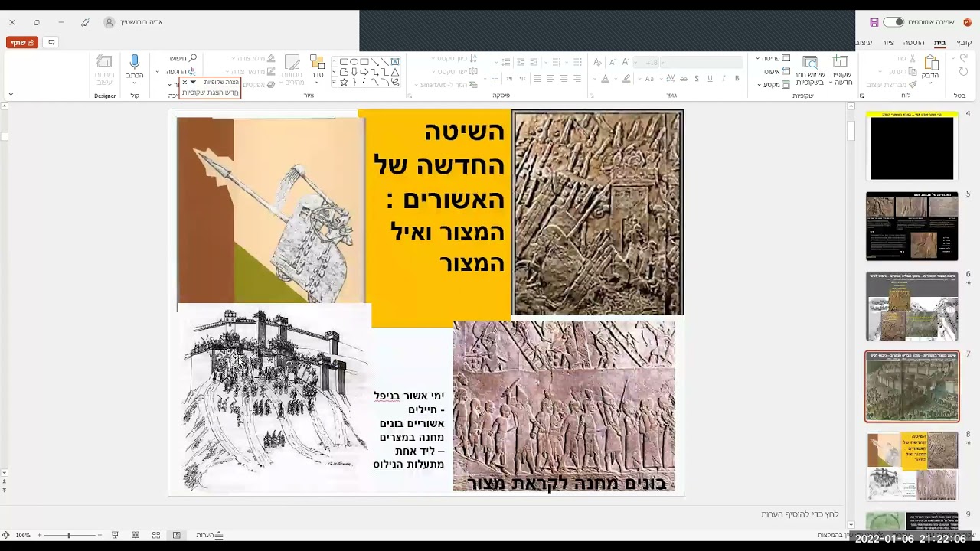Click Replace (החלפה) icon
980x551 pixels.
point(192,71)
